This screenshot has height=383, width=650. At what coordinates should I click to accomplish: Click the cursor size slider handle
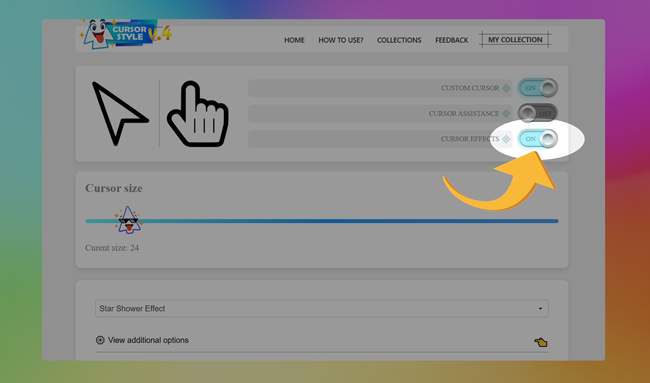pyautogui.click(x=128, y=220)
